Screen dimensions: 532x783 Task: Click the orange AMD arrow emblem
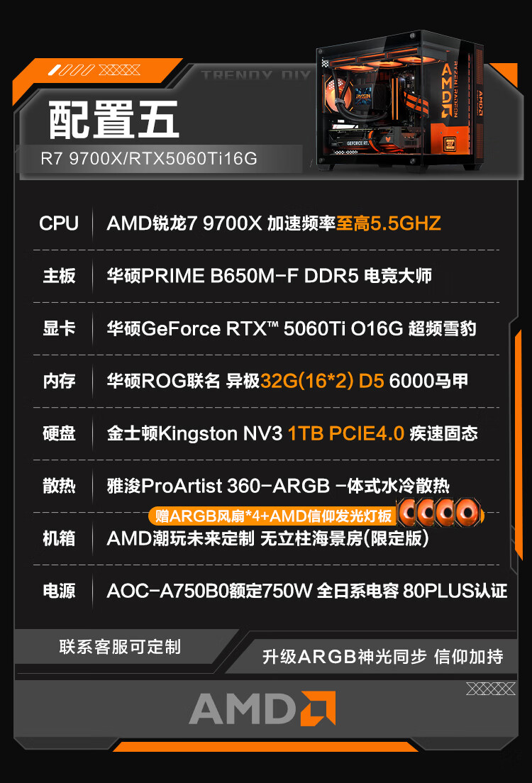318,708
